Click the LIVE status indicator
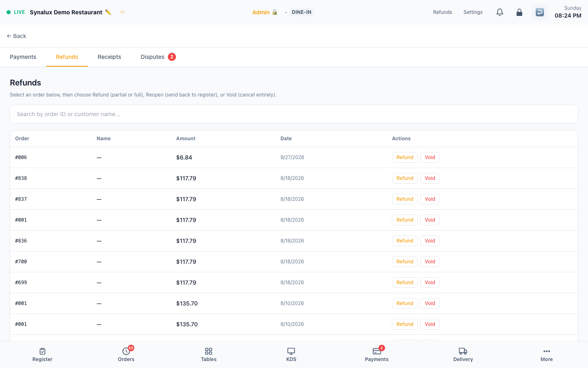The width and height of the screenshot is (588, 368). coord(16,12)
